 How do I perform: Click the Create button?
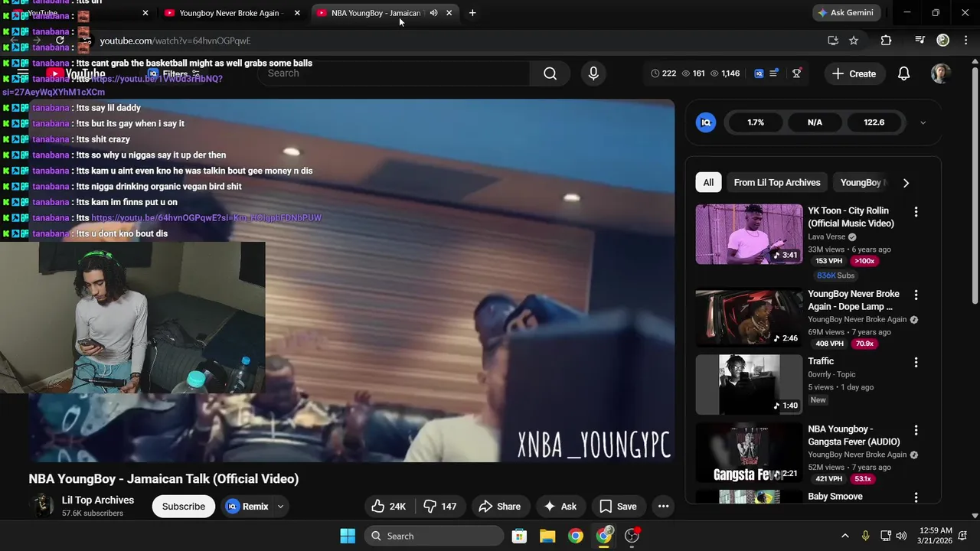click(x=854, y=73)
